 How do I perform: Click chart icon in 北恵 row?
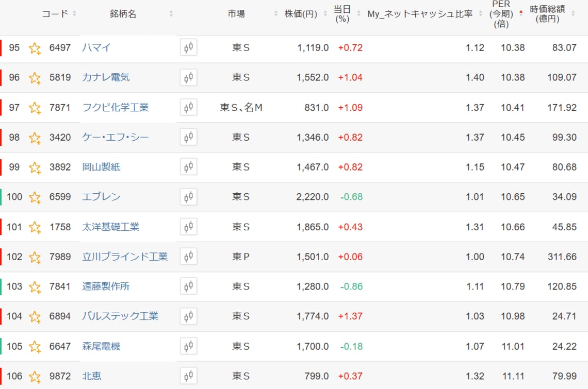[189, 376]
